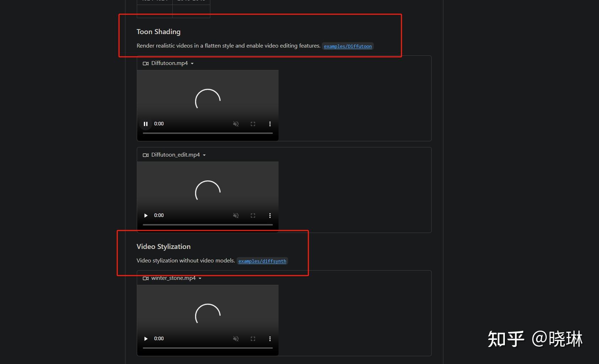Click the winter_stone.mp4 file name

[x=173, y=278]
